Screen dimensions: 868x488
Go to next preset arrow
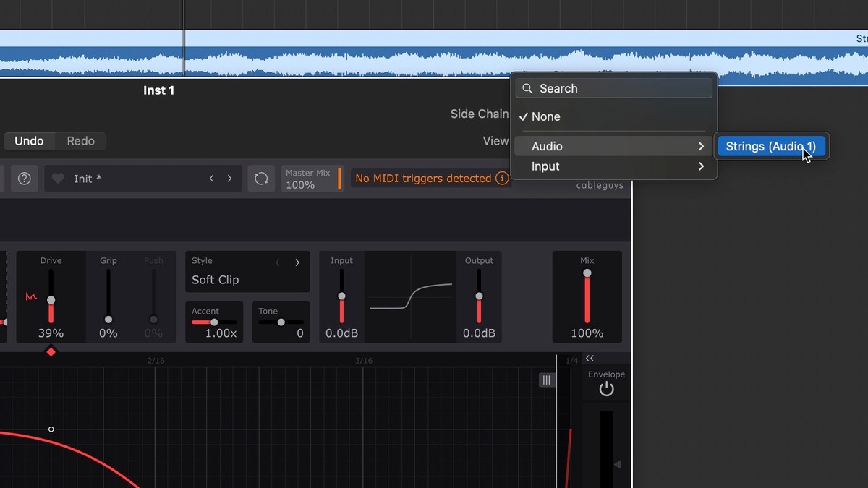point(230,179)
